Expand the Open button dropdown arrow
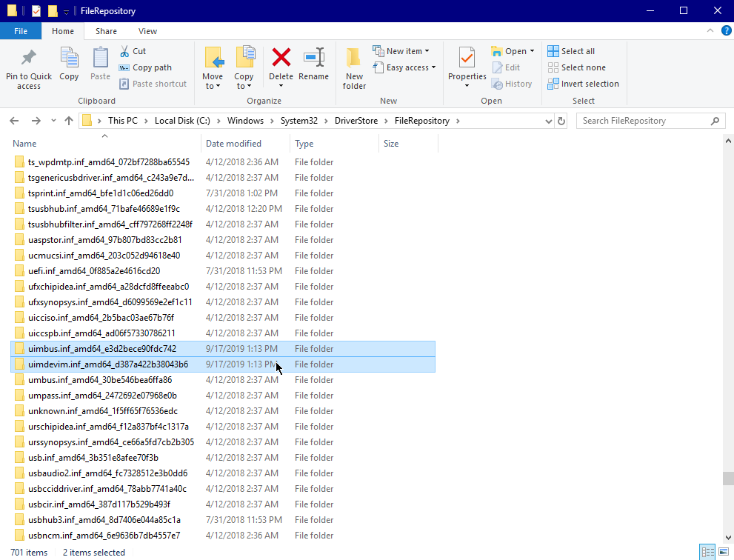Screen dimensions: 734x560 tap(533, 51)
